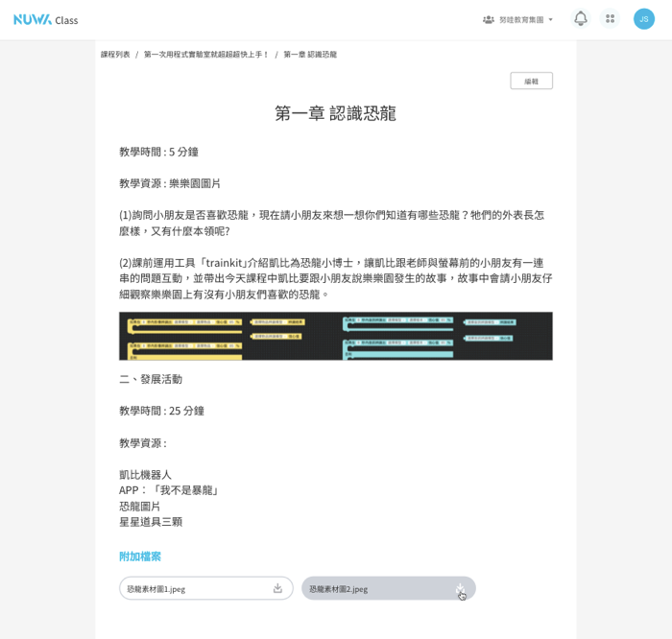Select the 第一章 認識恐龍 breadcrumb item
Image resolution: width=672 pixels, height=639 pixels.
click(310, 55)
